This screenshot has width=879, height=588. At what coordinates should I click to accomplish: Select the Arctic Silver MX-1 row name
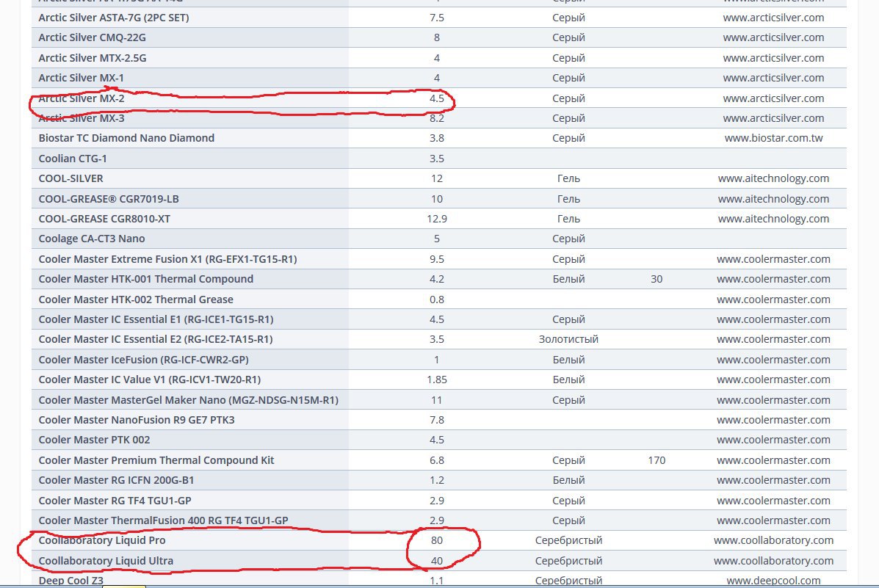point(82,78)
